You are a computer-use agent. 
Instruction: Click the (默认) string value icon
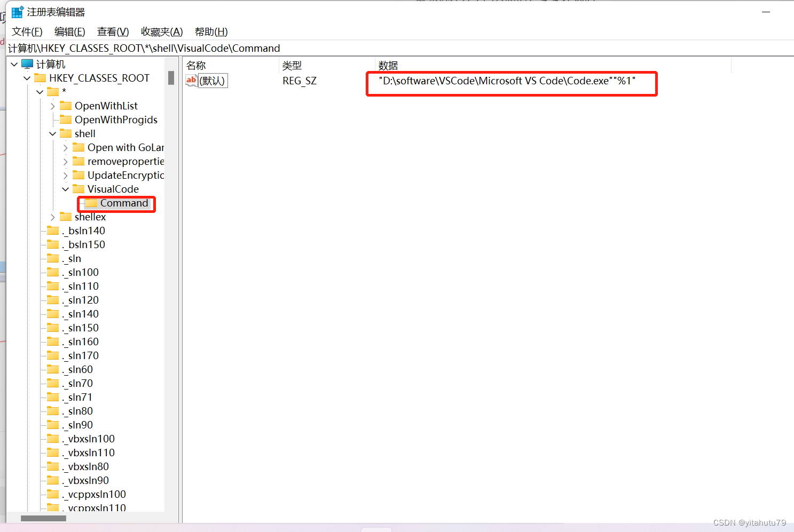191,81
